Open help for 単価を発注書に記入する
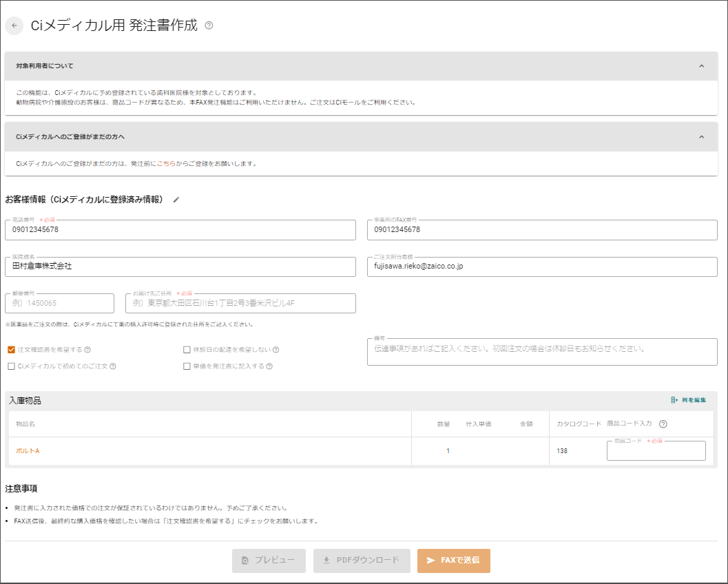 click(x=269, y=366)
